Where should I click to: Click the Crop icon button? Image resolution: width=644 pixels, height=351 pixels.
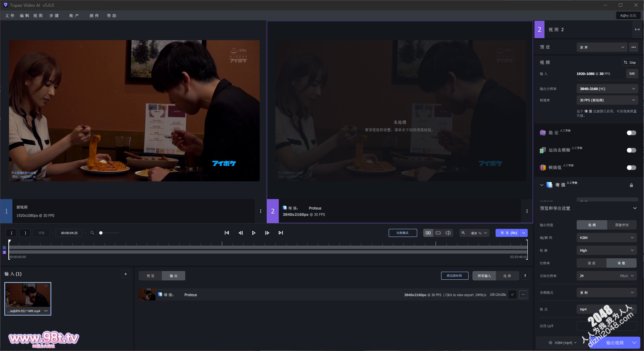(x=630, y=63)
